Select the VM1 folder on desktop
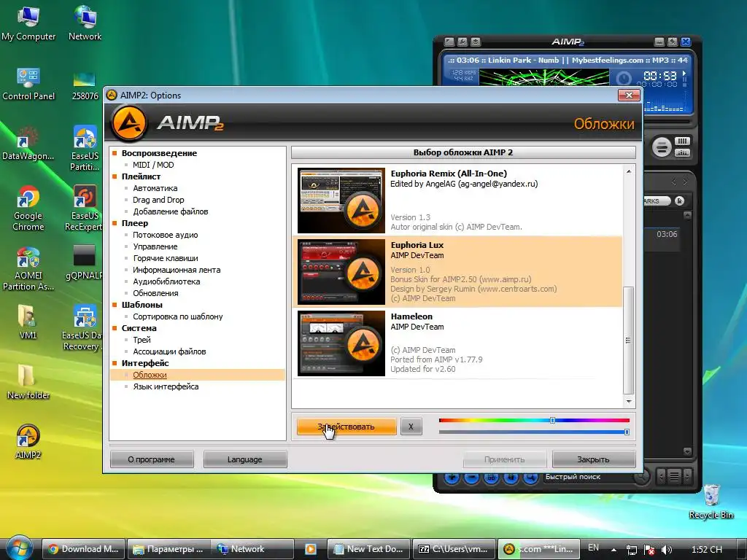747x560 pixels. tap(28, 322)
